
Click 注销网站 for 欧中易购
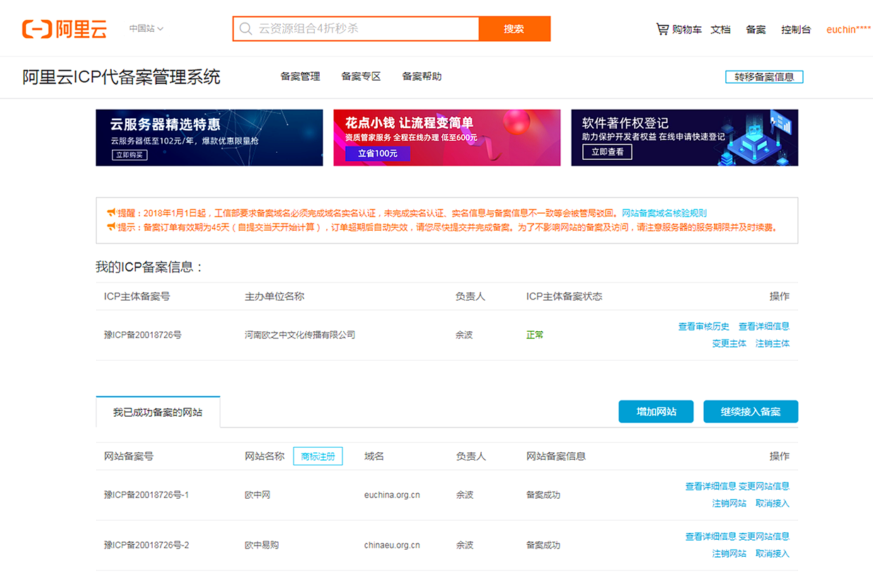click(729, 553)
